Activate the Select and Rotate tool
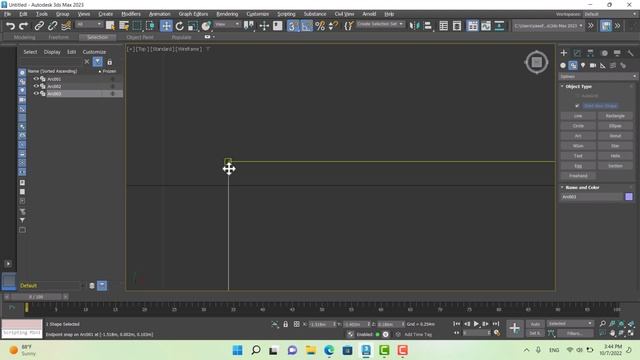The width and height of the screenshot is (640, 360). click(180, 26)
